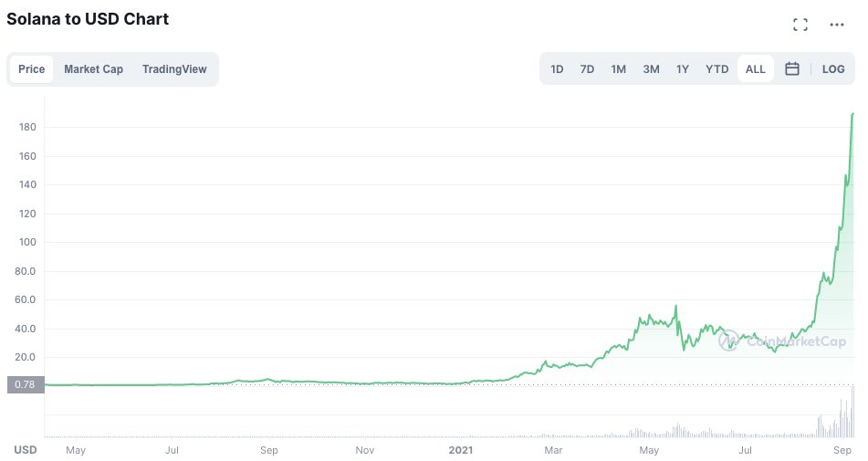Click the Solana to USD Chart heading

tap(88, 19)
